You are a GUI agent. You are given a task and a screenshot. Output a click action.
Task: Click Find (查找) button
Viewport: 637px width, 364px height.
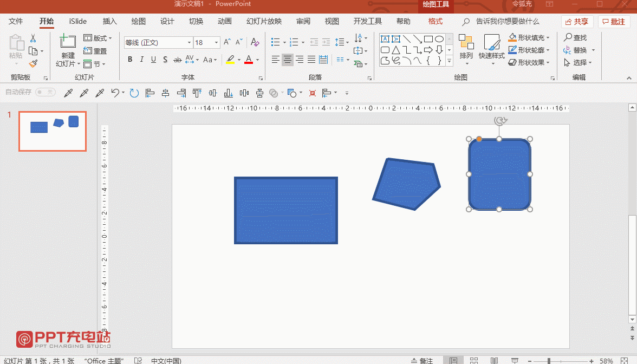point(575,37)
